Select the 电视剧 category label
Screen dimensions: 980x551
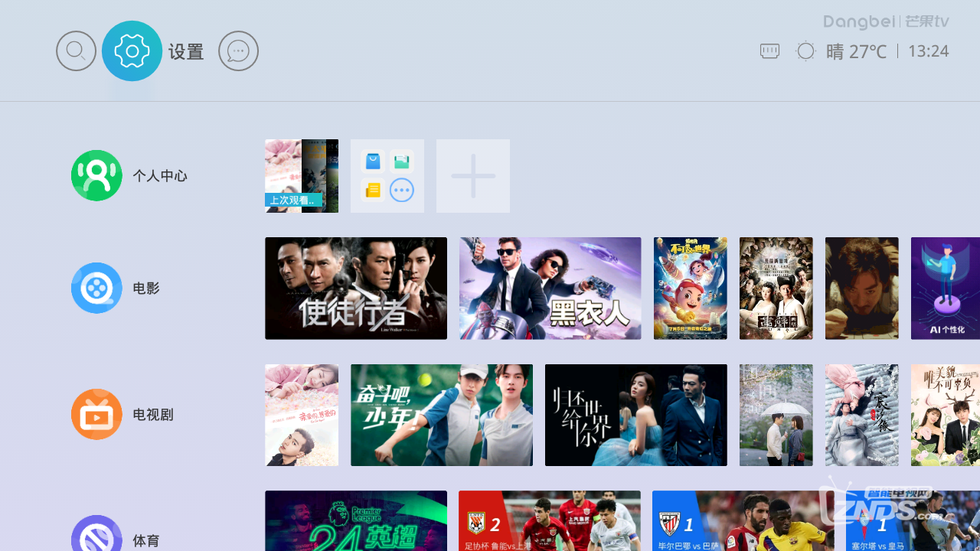tap(153, 415)
